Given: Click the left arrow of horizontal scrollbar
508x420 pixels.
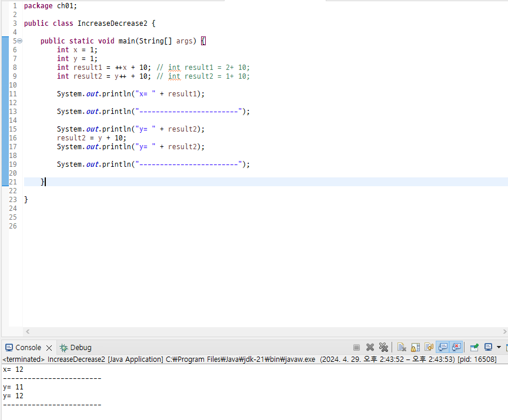Looking at the screenshot, I should [x=28, y=331].
